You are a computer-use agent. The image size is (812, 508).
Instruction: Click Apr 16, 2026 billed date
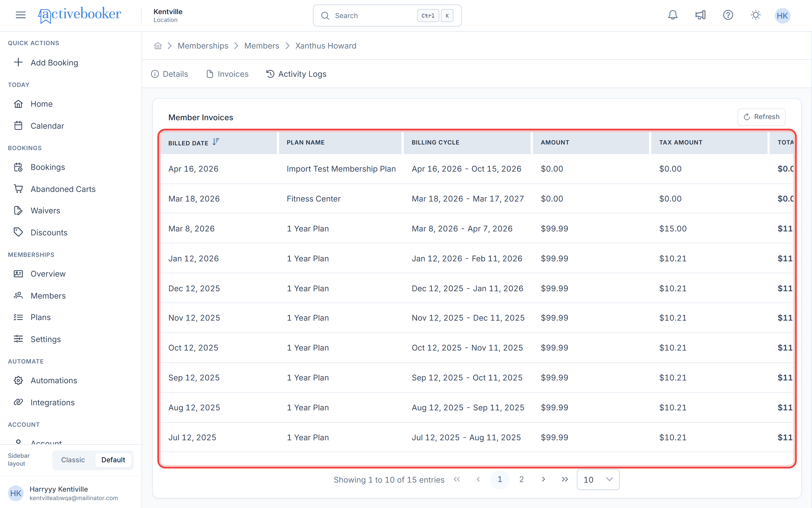point(193,169)
